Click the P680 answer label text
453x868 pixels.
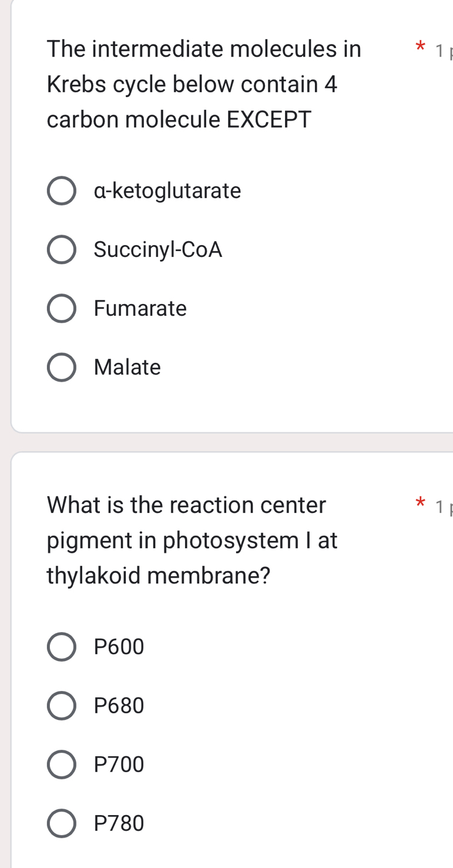[x=119, y=705]
